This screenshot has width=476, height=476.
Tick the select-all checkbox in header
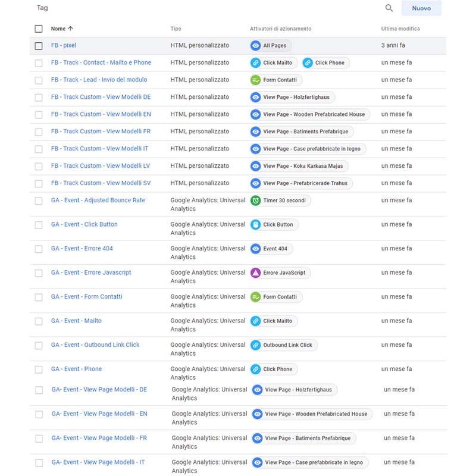[x=39, y=29]
